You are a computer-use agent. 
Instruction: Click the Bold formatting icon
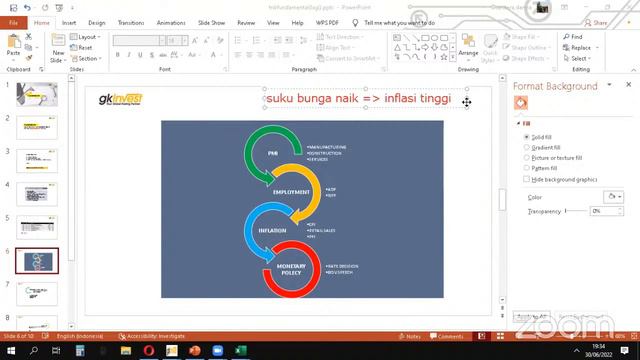118,55
